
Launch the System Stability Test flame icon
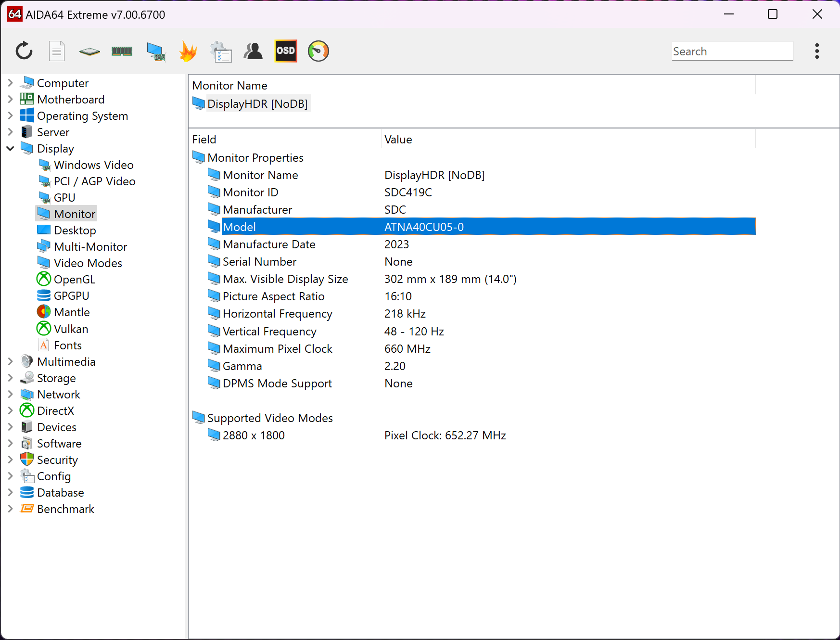[x=188, y=51]
